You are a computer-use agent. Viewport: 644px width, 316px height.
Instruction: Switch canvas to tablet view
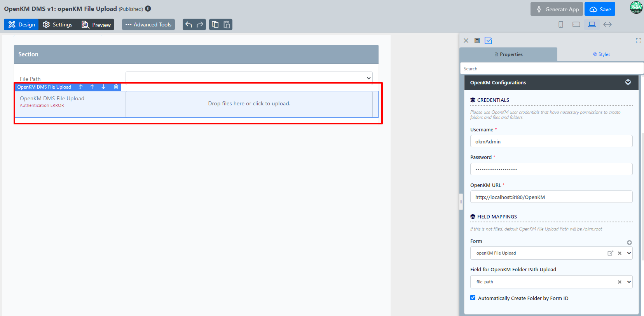[x=576, y=24]
